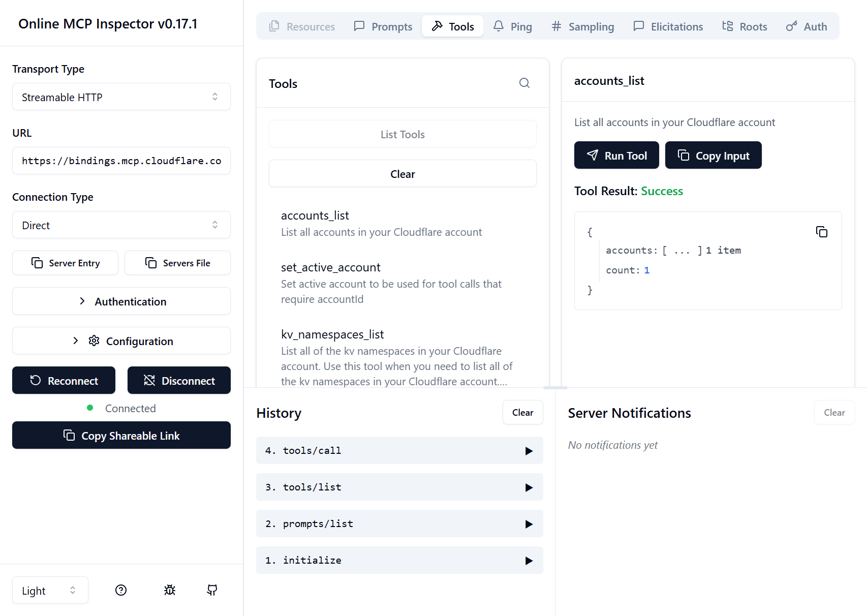Open the Connection Type dropdown
867x616 pixels.
point(121,225)
